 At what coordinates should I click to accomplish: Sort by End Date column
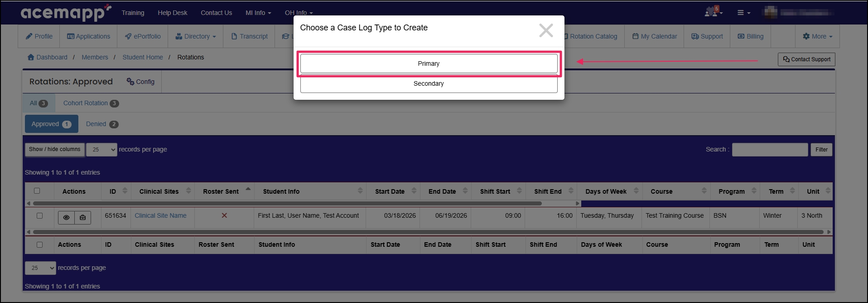coord(465,191)
